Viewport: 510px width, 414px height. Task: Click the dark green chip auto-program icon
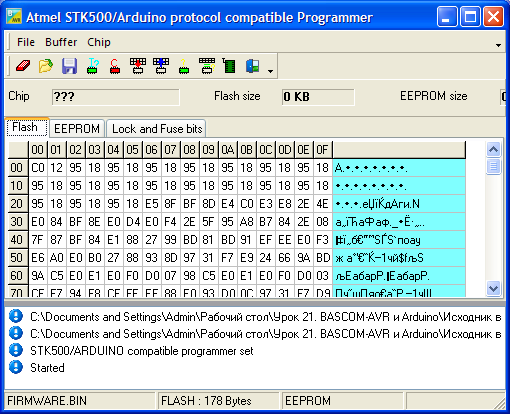(x=229, y=66)
